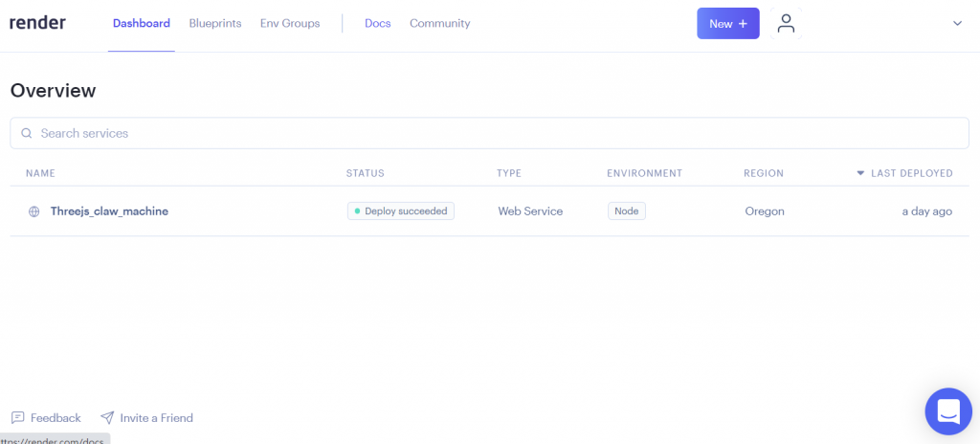Visit the Community link
Image resolution: width=980 pixels, height=444 pixels.
(440, 23)
